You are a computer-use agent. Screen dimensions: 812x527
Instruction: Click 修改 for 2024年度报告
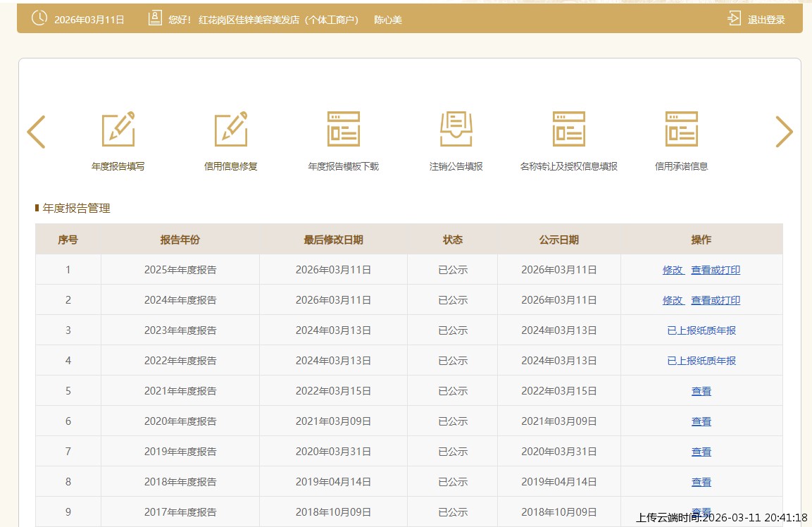673,300
